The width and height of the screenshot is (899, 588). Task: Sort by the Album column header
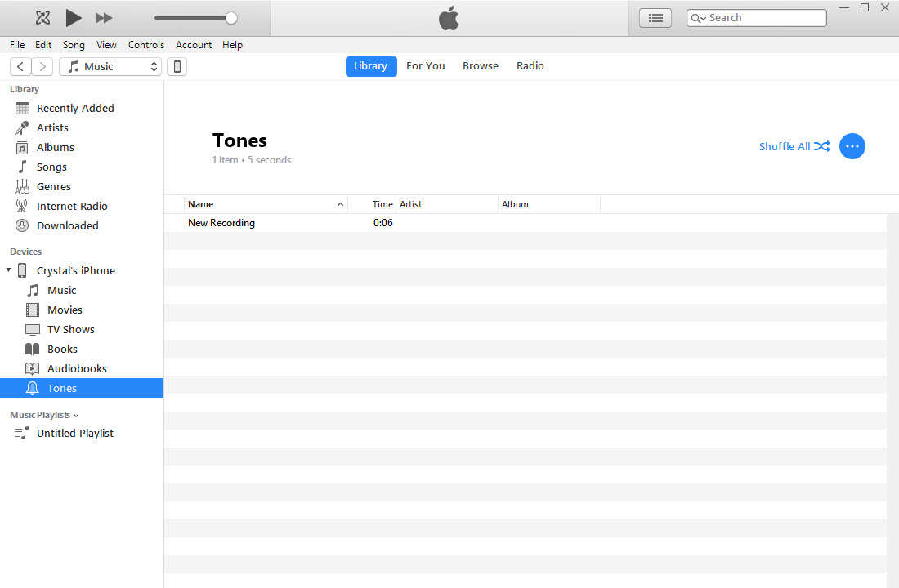pos(548,205)
